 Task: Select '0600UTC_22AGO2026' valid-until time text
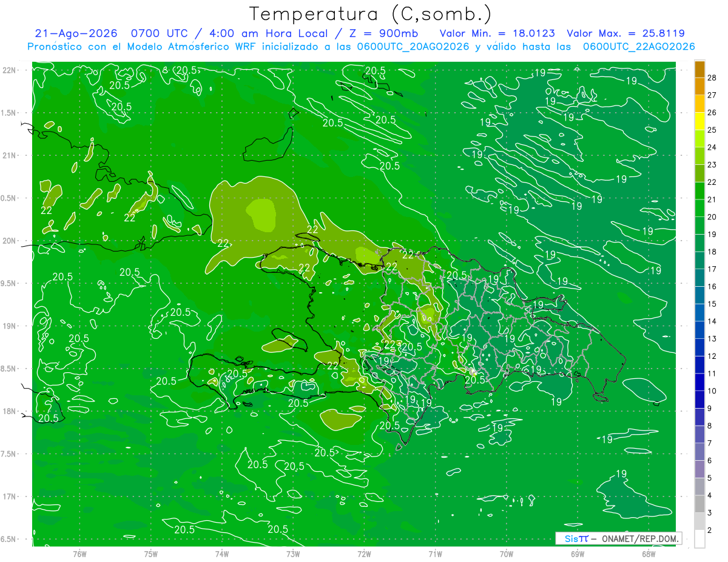639,47
